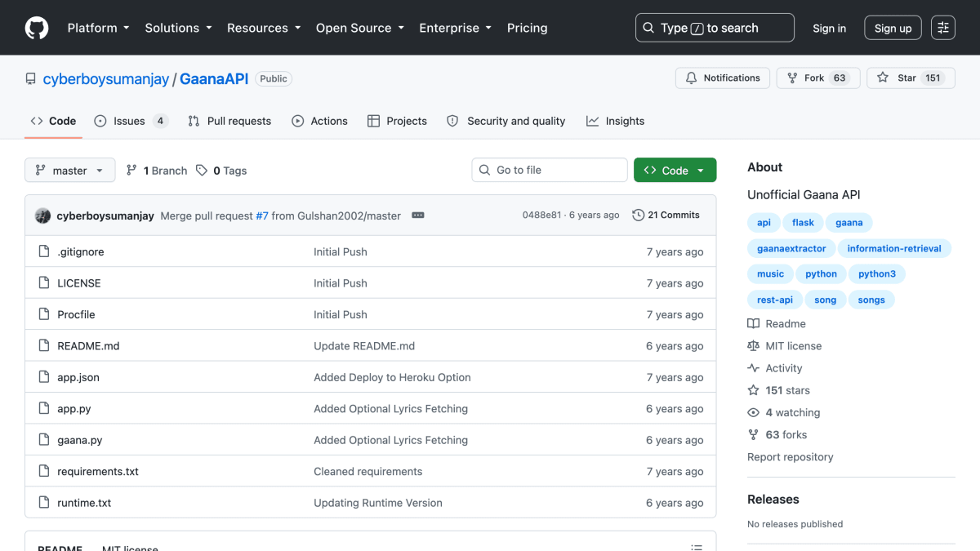Select the search magnifier icon in the header
980x551 pixels.
648,28
